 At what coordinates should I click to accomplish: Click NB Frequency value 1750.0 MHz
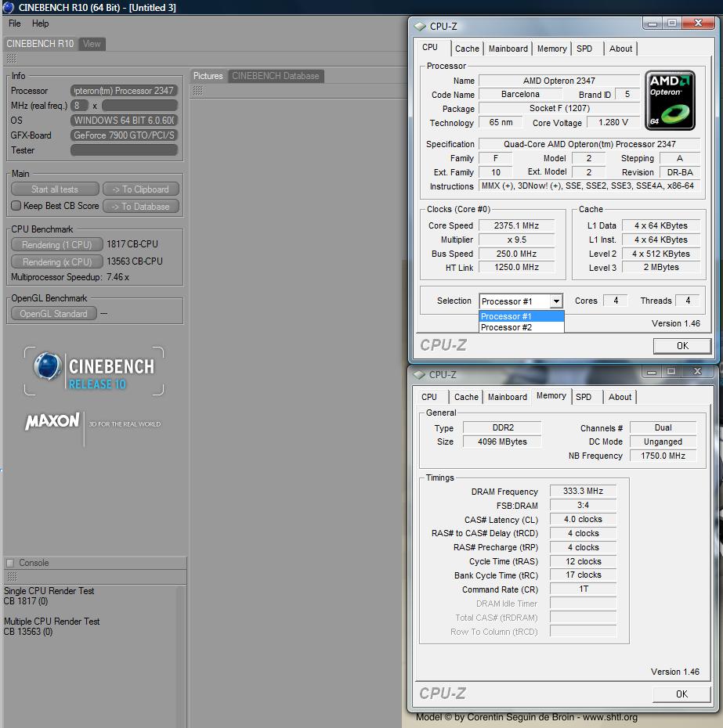coord(663,456)
